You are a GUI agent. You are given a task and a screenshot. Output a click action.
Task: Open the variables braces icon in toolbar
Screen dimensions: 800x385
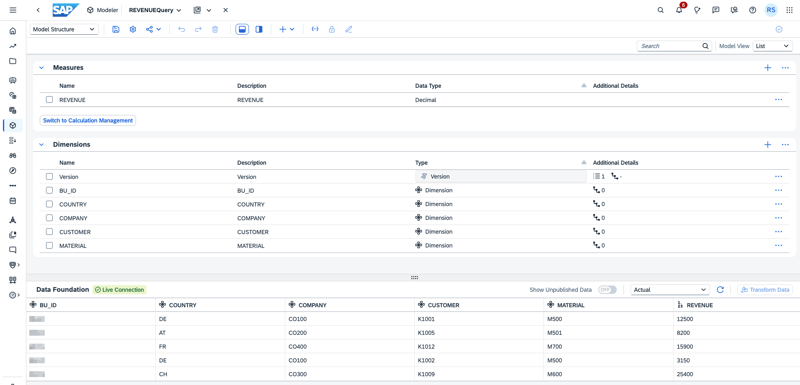pyautogui.click(x=315, y=30)
